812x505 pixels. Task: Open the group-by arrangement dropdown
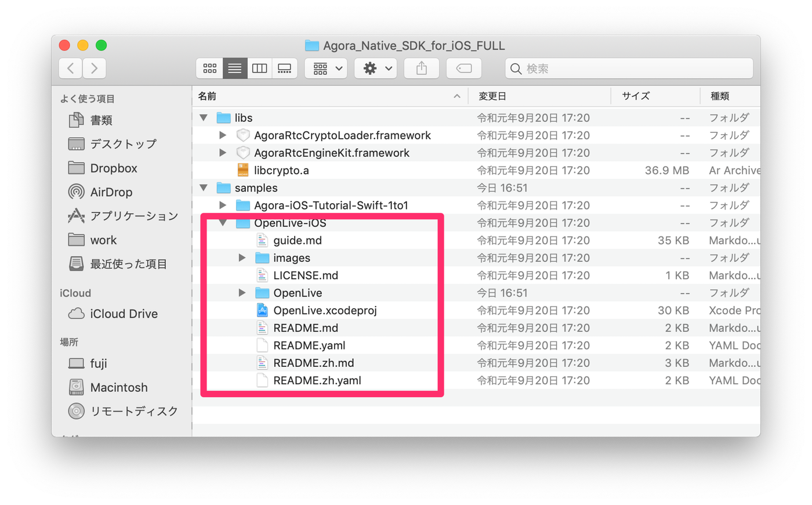pos(327,68)
